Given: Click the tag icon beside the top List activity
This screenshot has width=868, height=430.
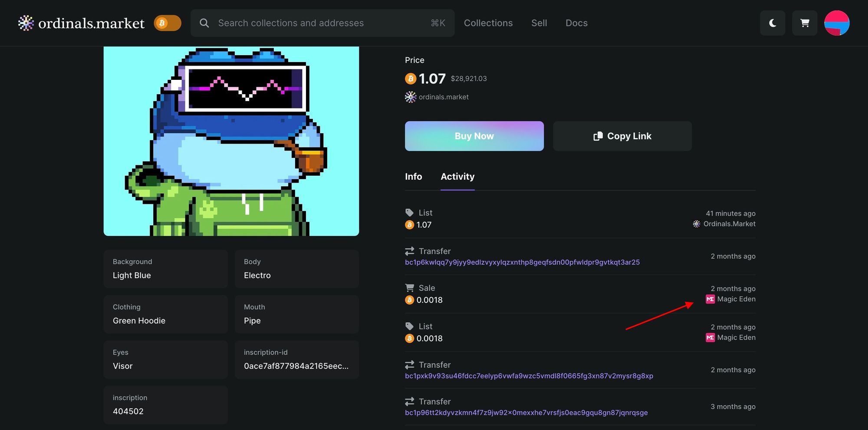Looking at the screenshot, I should [409, 213].
